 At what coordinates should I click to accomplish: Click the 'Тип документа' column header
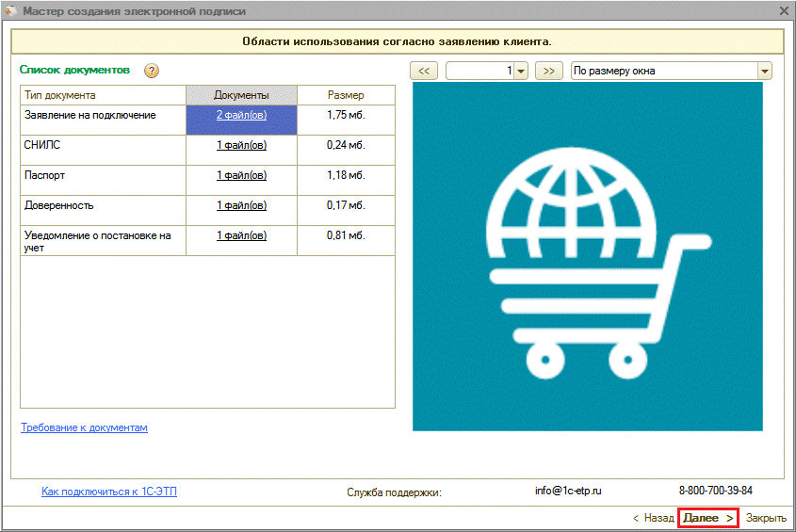point(103,95)
